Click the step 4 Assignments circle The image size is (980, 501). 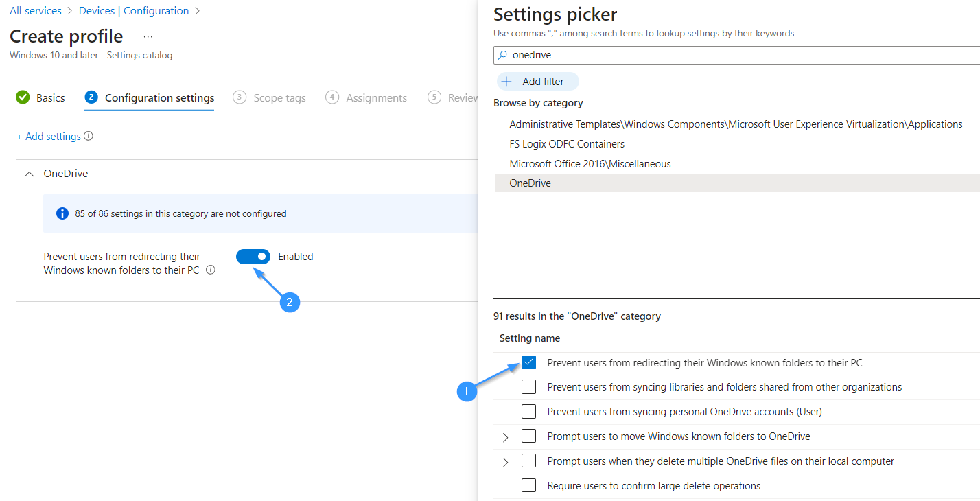332,97
